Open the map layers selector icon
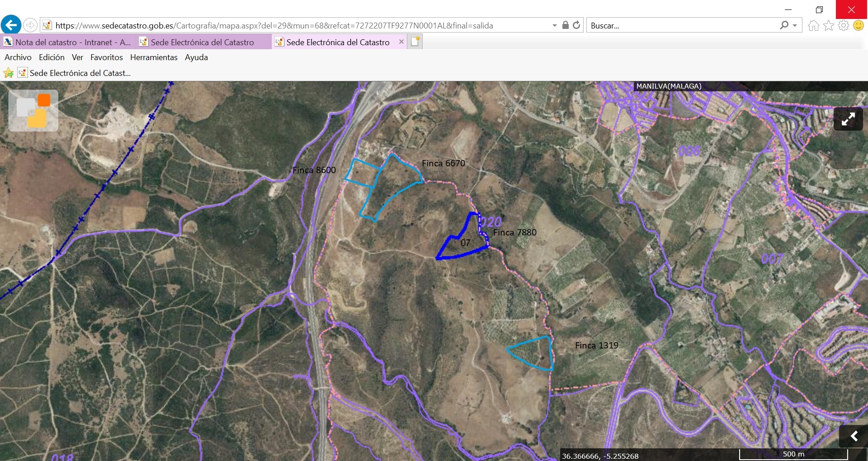Image resolution: width=868 pixels, height=461 pixels. pyautogui.click(x=33, y=110)
